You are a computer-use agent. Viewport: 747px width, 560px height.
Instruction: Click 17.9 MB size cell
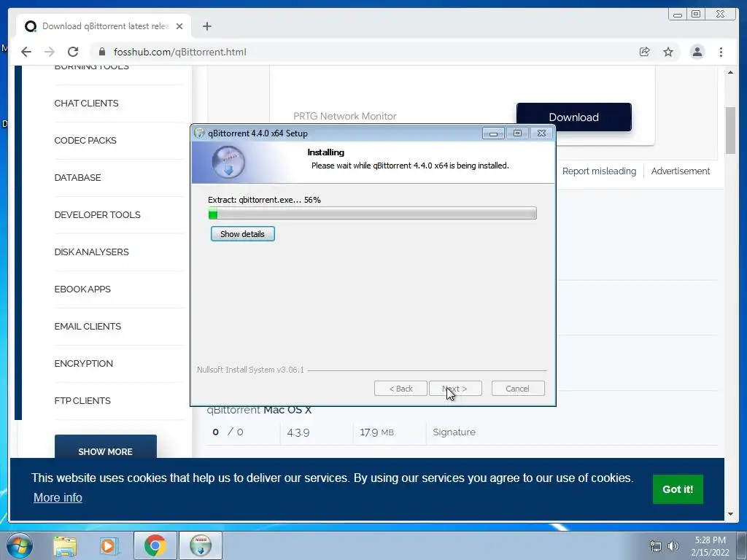coord(376,432)
